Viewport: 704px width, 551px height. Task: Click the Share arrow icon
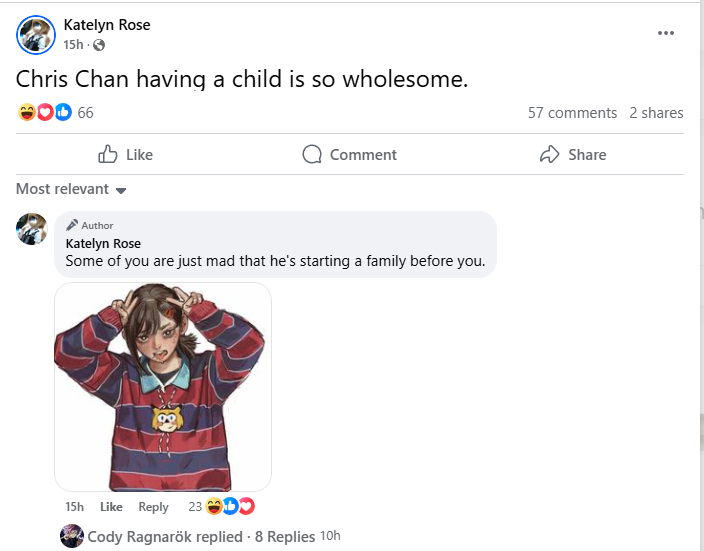[549, 154]
